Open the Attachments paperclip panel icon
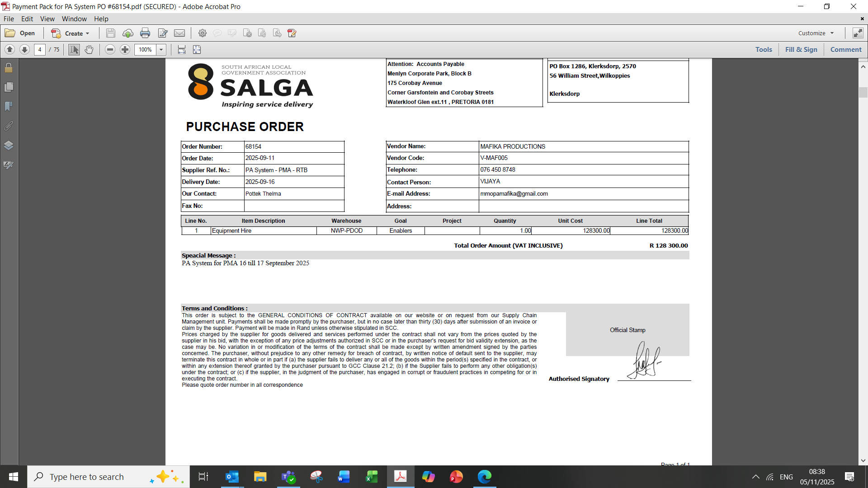This screenshot has width=868, height=488. (9, 126)
